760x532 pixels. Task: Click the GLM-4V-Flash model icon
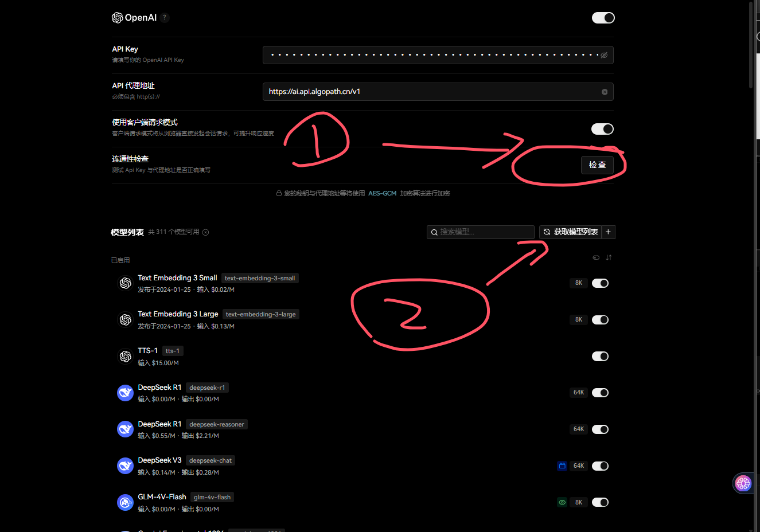click(125, 503)
